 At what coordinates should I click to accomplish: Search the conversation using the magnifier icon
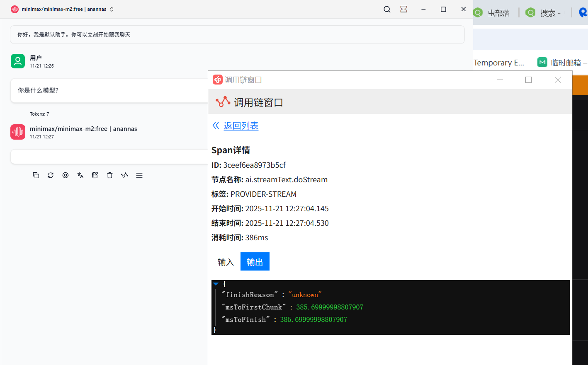(387, 9)
